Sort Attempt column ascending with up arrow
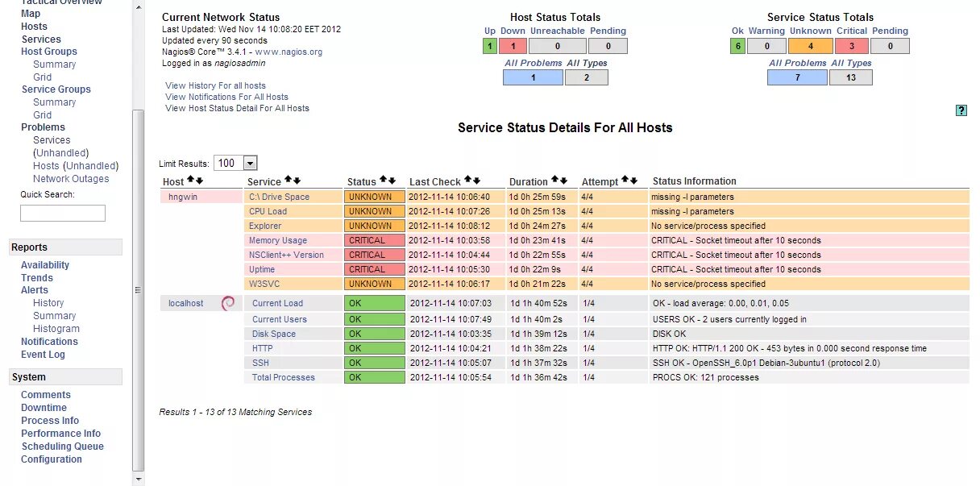The image size is (980, 486). (625, 181)
